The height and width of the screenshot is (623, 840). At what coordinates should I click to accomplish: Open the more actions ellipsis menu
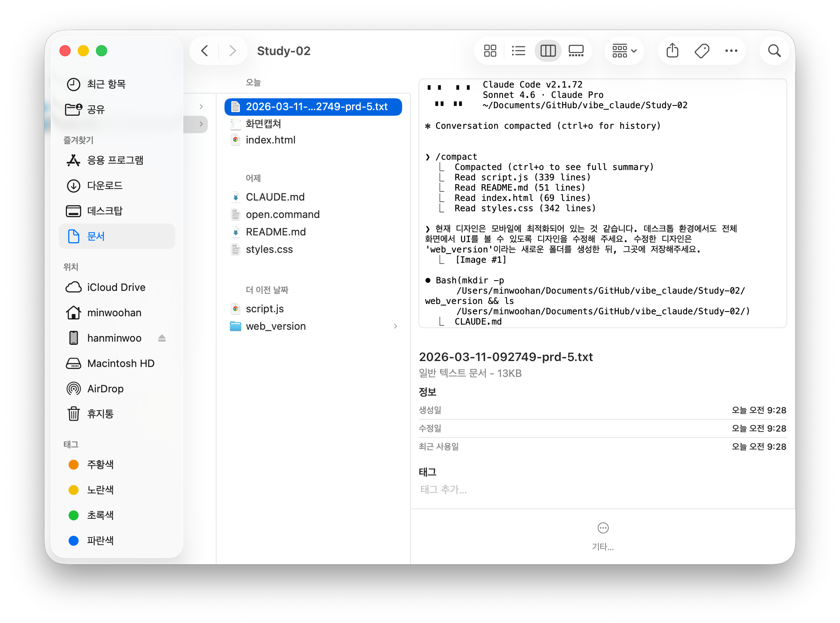click(x=731, y=51)
